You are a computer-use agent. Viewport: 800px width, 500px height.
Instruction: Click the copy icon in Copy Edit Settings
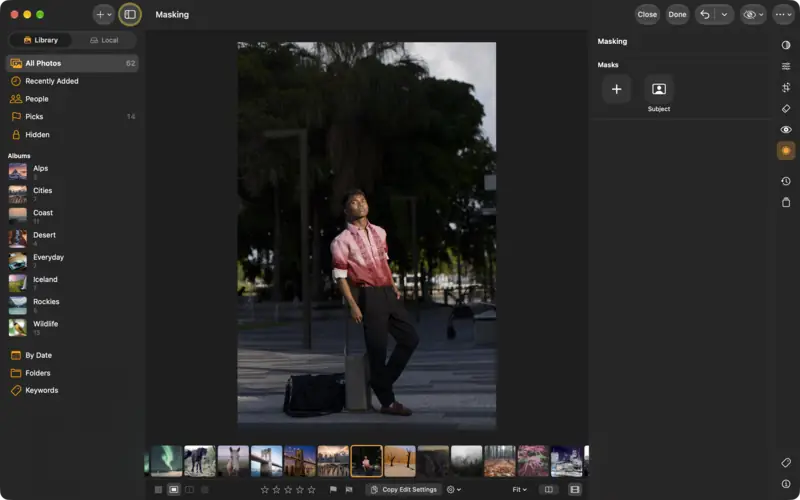point(374,490)
